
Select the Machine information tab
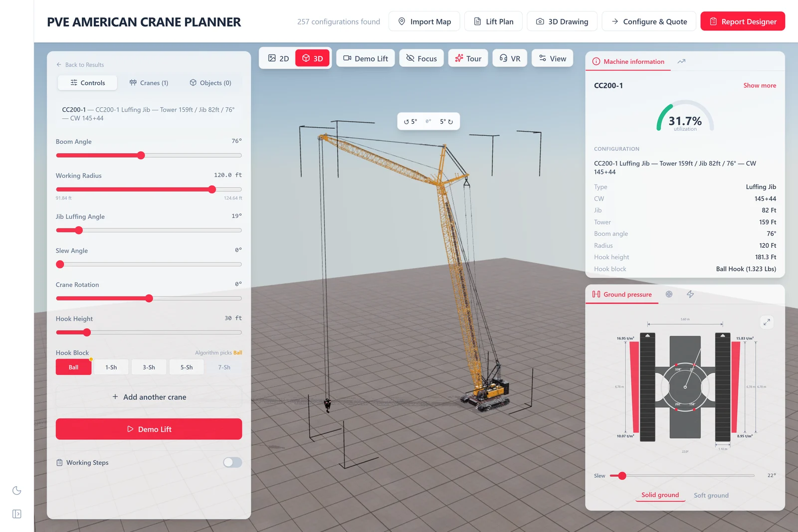coord(628,61)
